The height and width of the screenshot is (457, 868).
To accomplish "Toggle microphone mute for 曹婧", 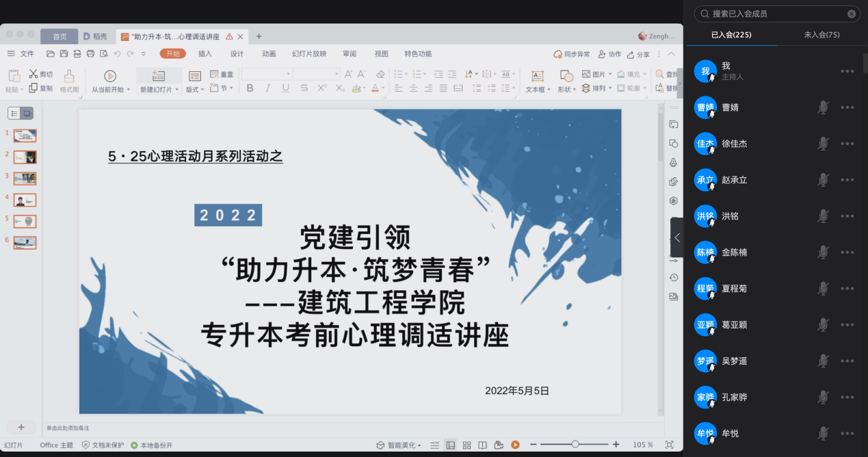I will [824, 107].
